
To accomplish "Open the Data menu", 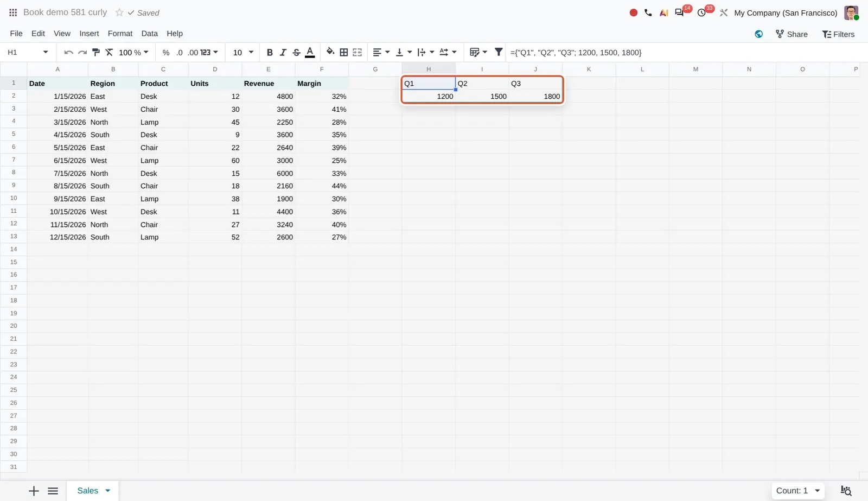I will point(149,34).
